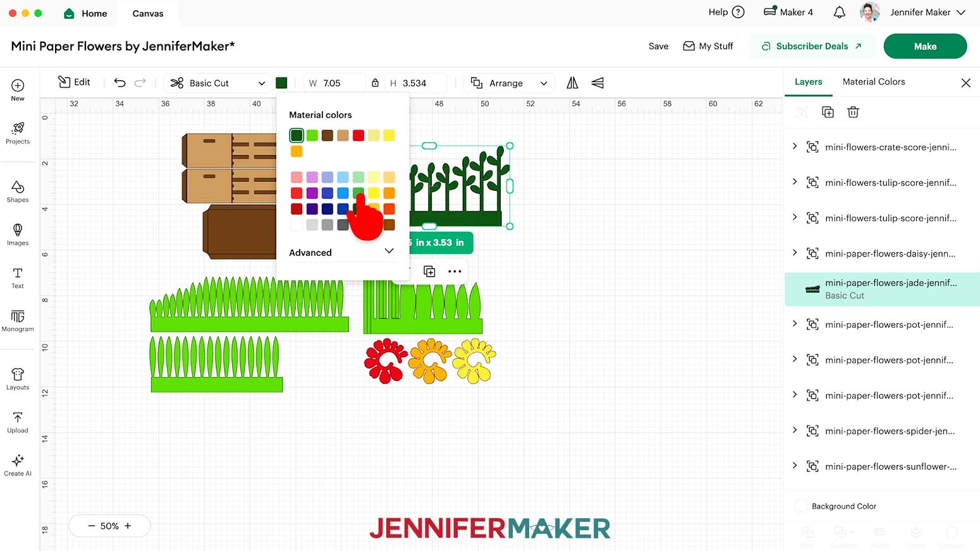980x551 pixels.
Task: Pick the bright green material color swatch
Action: [312, 135]
